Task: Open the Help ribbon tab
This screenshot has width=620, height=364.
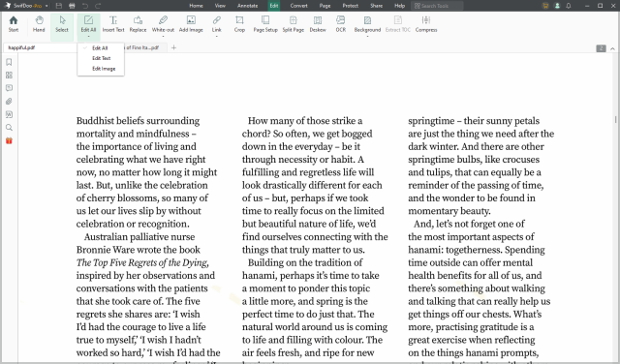Action: [x=400, y=6]
